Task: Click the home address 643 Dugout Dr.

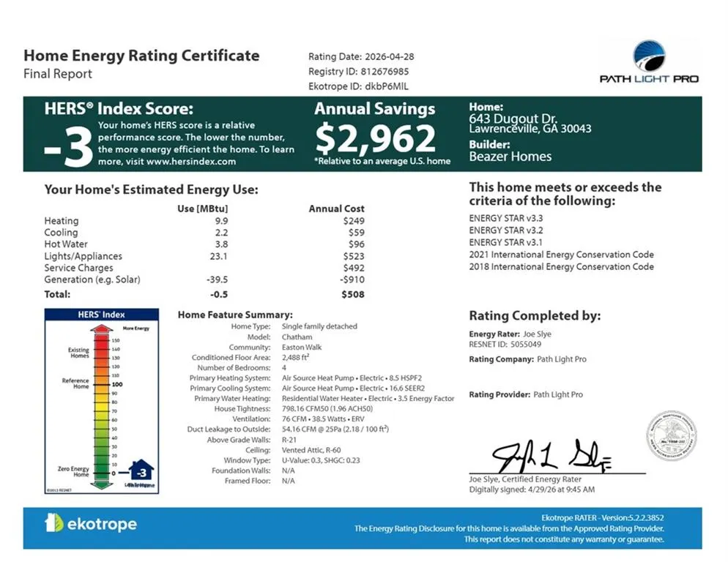Action: click(513, 119)
